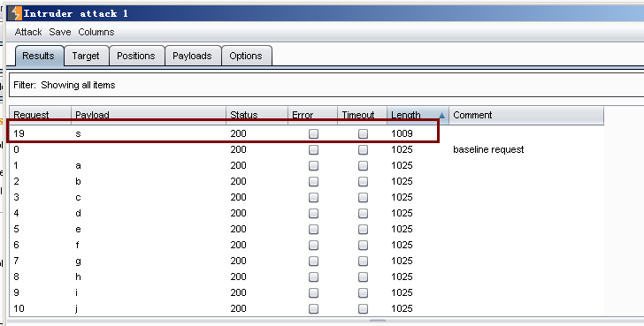
Task: Switch to the Positions tab
Action: click(x=136, y=56)
